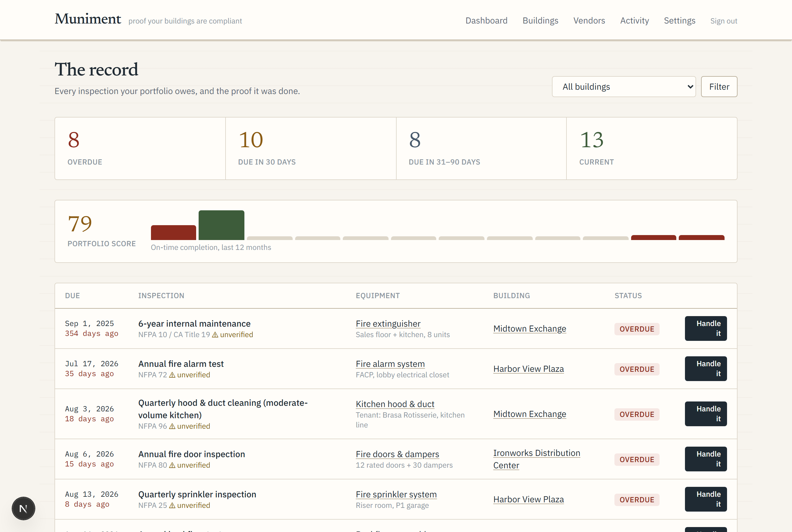Image resolution: width=792 pixels, height=532 pixels.
Task: Open the Vendors page
Action: point(589,20)
